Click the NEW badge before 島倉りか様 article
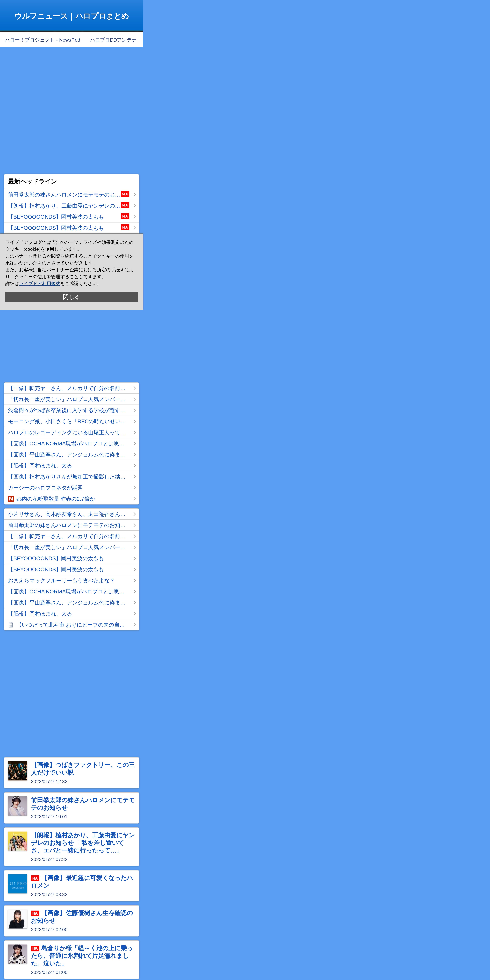Viewport: 490px width, 980px height. click(x=35, y=948)
